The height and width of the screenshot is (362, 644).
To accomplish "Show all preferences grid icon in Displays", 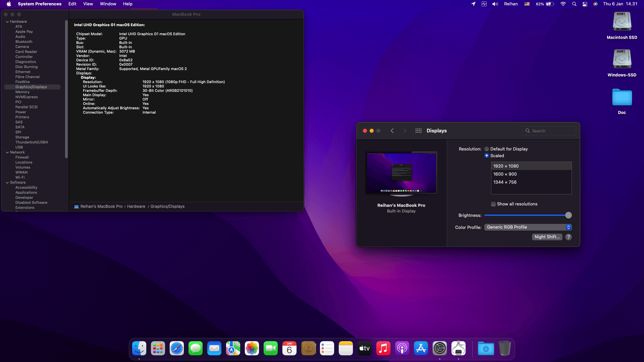I will (418, 131).
